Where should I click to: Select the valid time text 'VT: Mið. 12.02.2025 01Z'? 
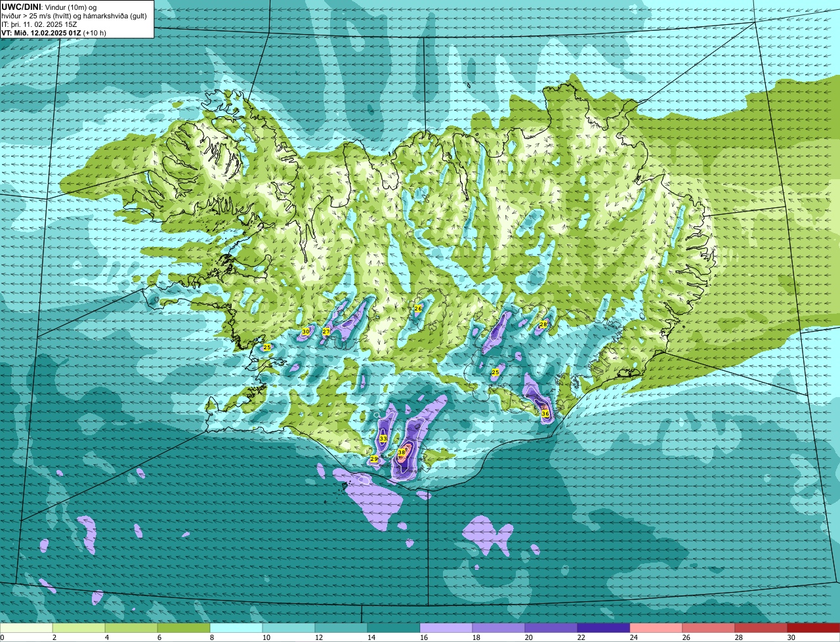coord(41,32)
